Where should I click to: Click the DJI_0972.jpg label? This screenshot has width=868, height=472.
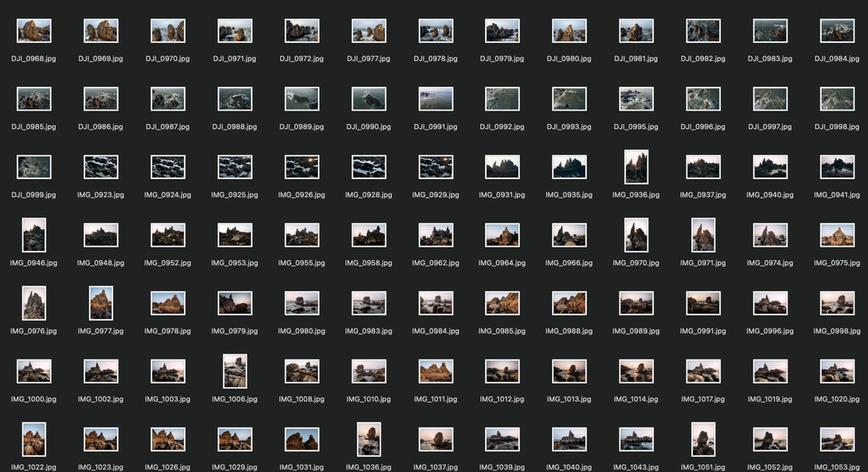click(302, 59)
